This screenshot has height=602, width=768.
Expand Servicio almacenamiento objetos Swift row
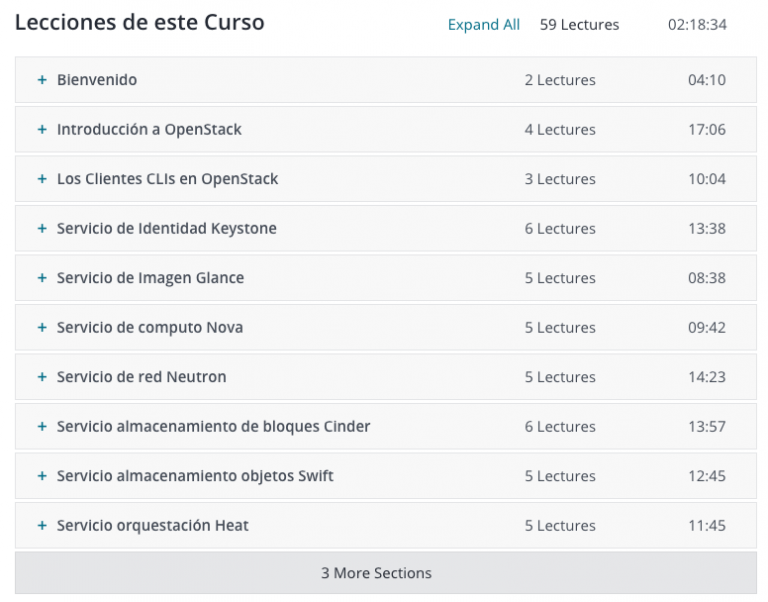[x=385, y=476]
